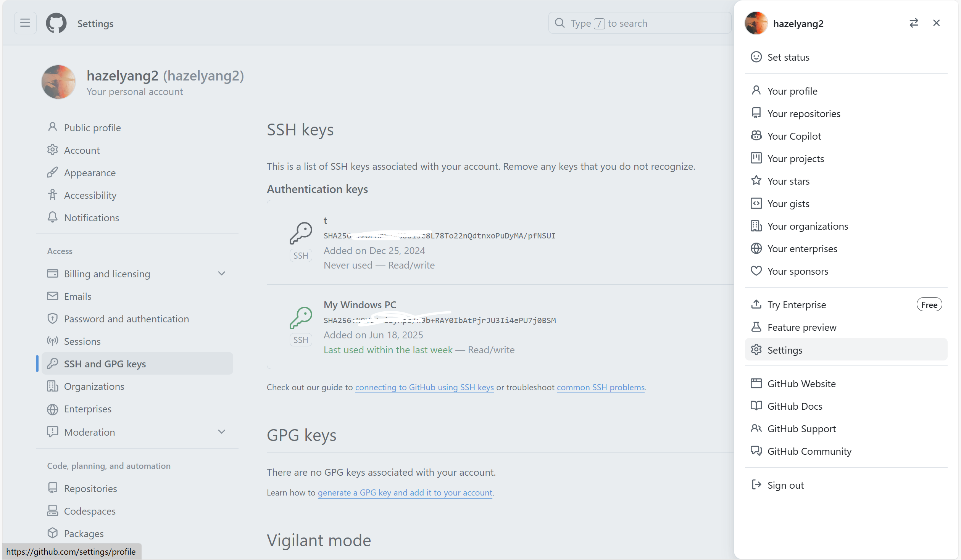Click the switch account arrows icon
The width and height of the screenshot is (961, 560).
click(914, 23)
